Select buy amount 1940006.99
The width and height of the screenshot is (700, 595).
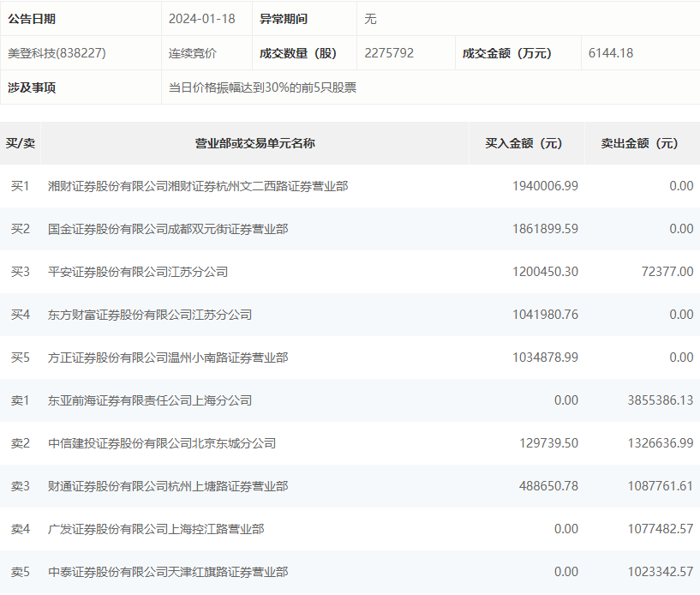coord(545,186)
